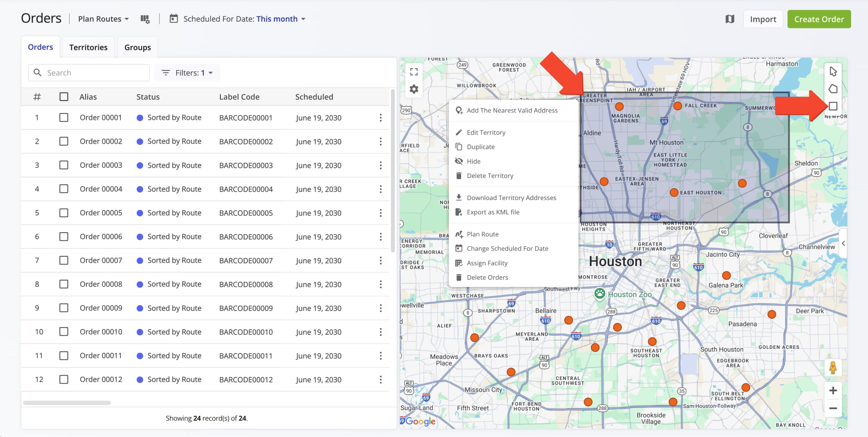Screen dimensions: 868x437
Task: Choose Add The Nearest Valid Address
Action: [x=513, y=111]
